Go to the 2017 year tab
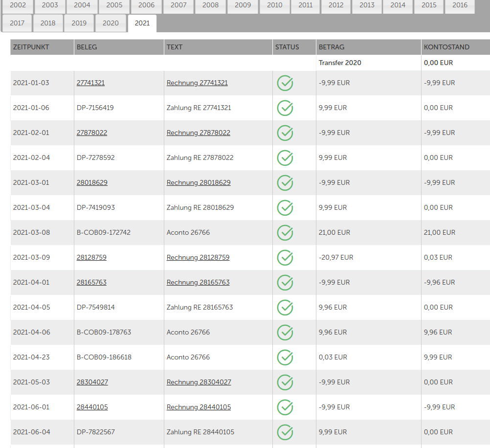Image resolution: width=490 pixels, height=448 pixels. coord(17,23)
